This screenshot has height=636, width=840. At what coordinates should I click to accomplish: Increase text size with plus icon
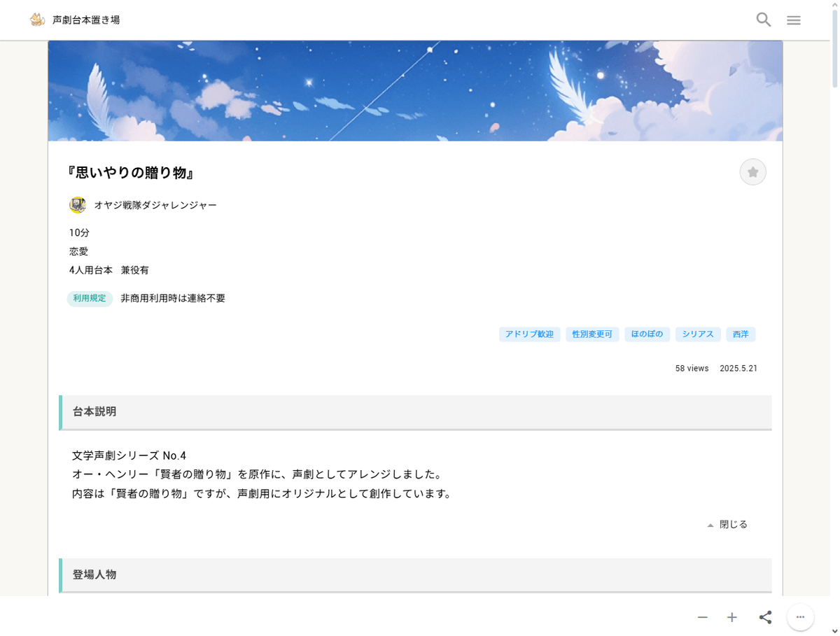point(732,617)
